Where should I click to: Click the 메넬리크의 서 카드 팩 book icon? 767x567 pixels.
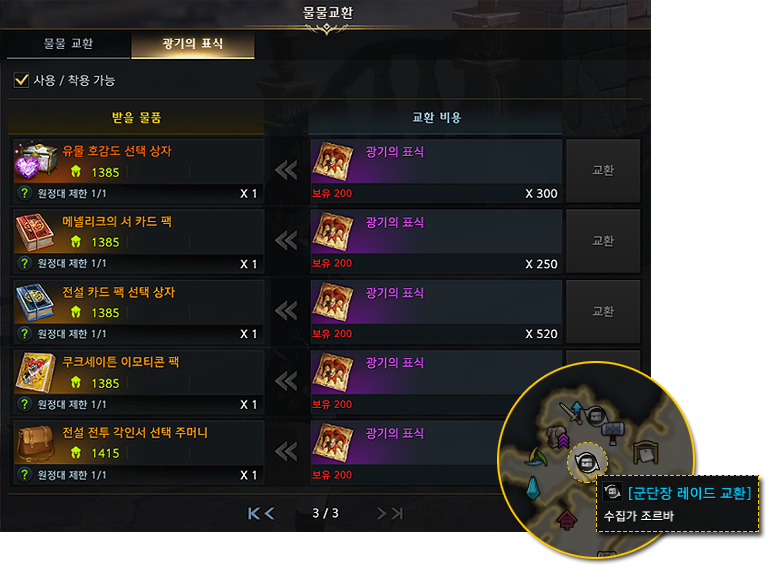(x=35, y=232)
